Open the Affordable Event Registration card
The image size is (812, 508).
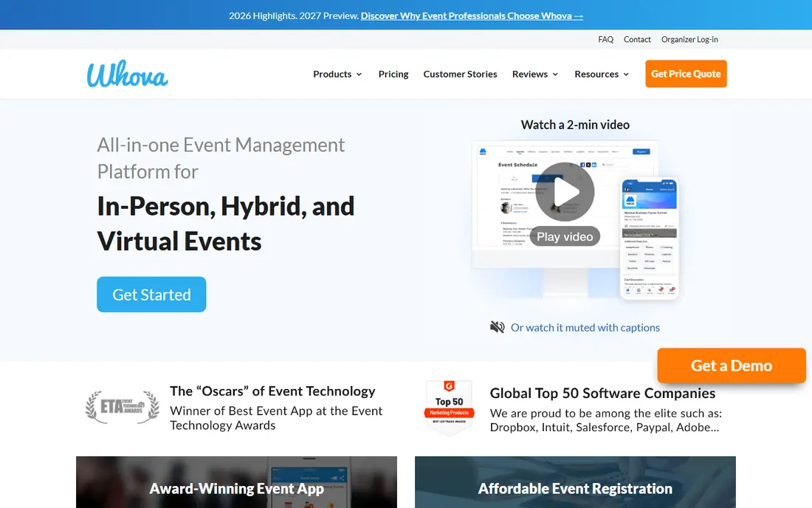click(575, 482)
